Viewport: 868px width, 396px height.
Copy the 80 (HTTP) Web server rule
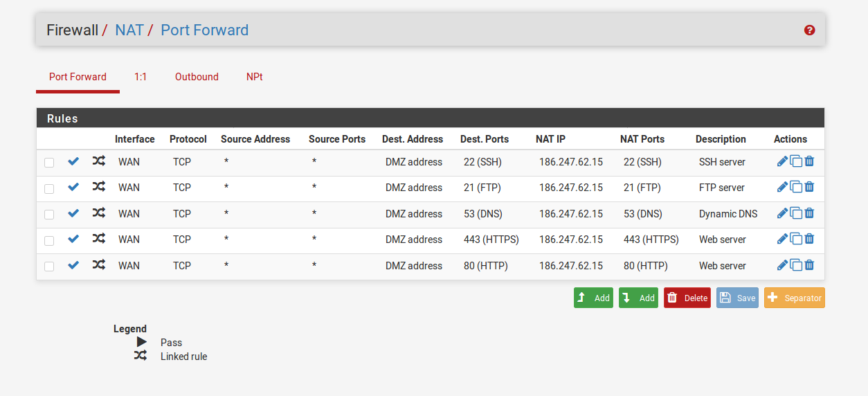click(796, 265)
